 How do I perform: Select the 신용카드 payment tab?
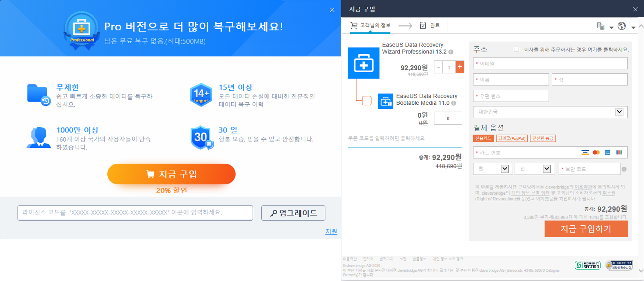(483, 138)
